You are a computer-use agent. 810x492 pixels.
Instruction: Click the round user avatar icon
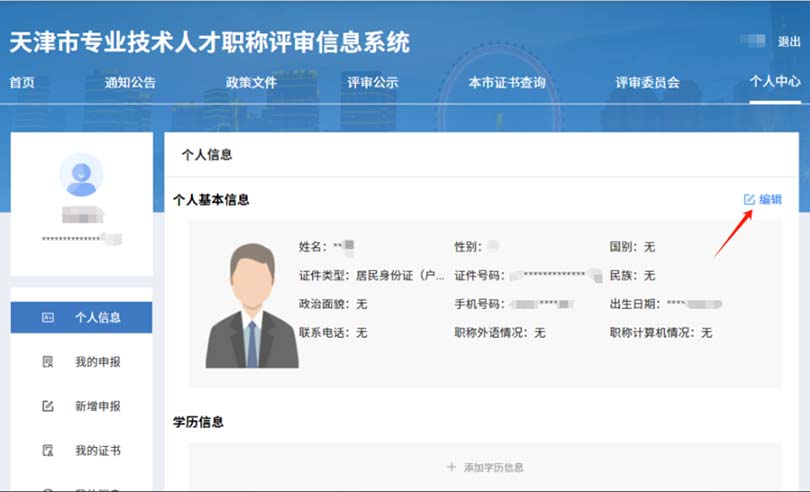coord(81,175)
